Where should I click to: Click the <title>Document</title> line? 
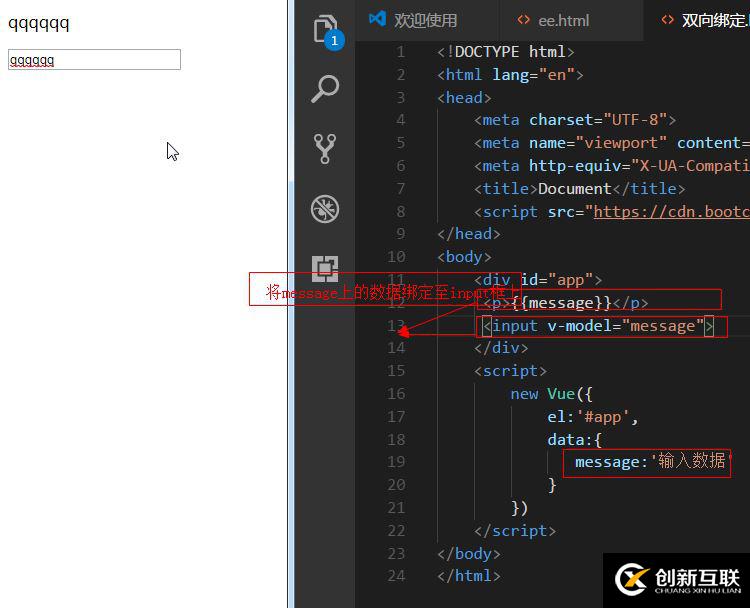pyautogui.click(x=579, y=188)
